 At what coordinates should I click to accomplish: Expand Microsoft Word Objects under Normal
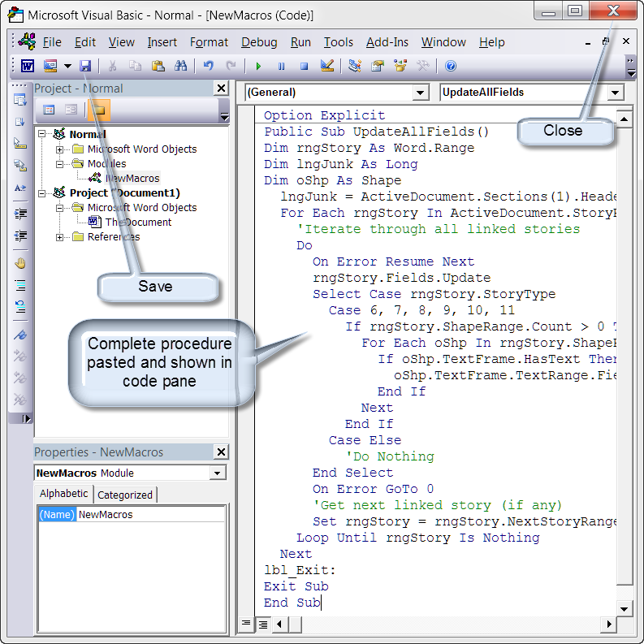(x=60, y=149)
